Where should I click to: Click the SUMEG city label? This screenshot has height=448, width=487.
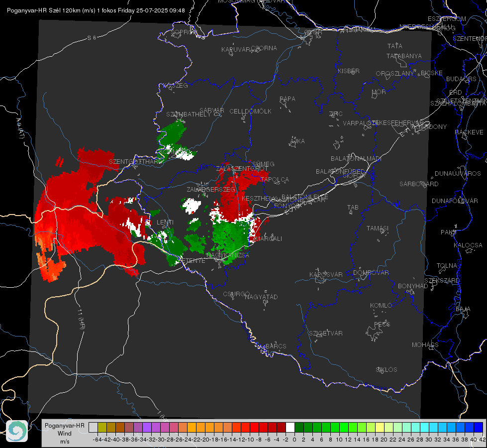pos(263,164)
